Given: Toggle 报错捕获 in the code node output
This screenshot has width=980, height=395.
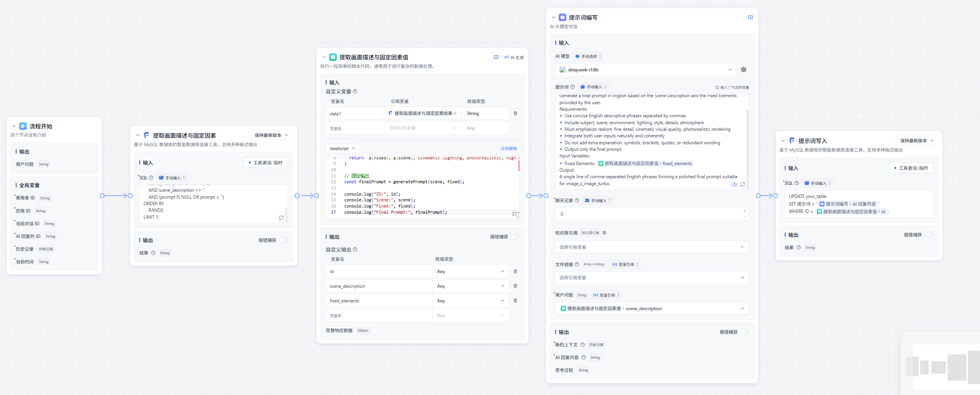Looking at the screenshot, I should point(515,237).
